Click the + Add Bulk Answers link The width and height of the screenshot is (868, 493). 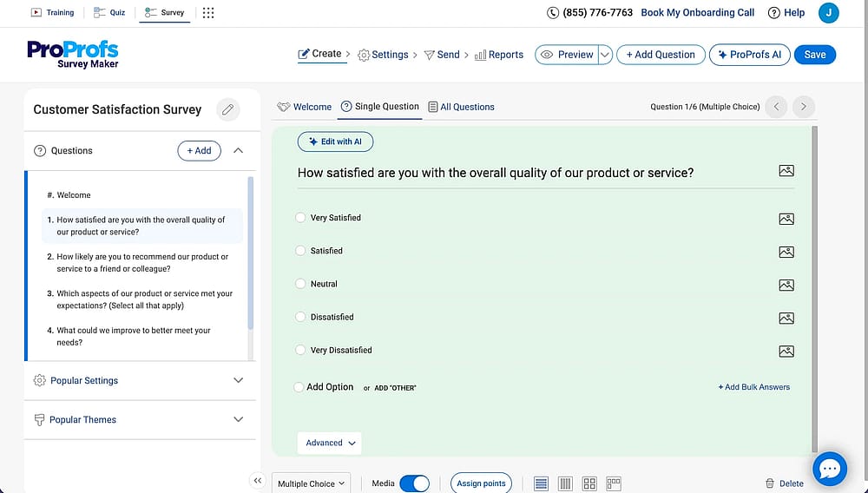coord(754,387)
